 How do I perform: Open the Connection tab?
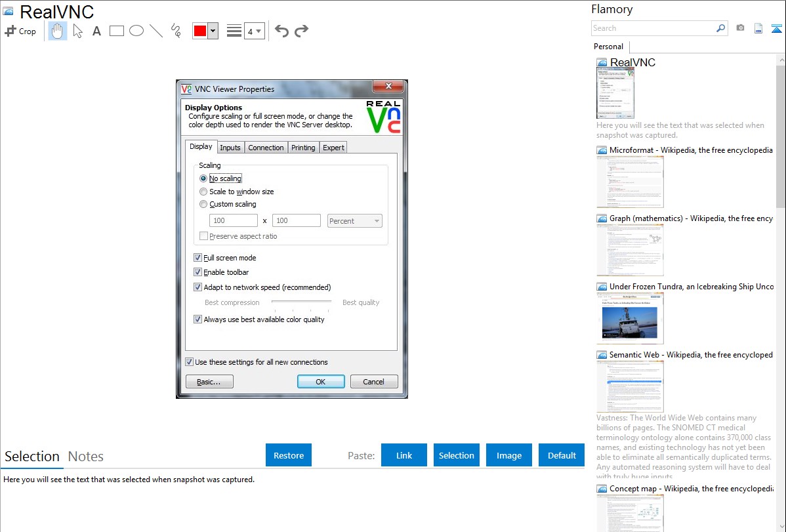266,148
